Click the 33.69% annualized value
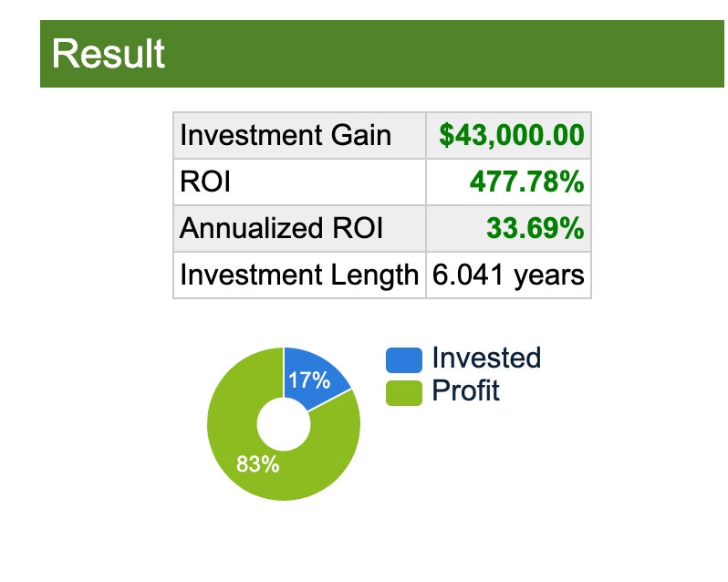Screen dimensions: 728x582 point(535,229)
